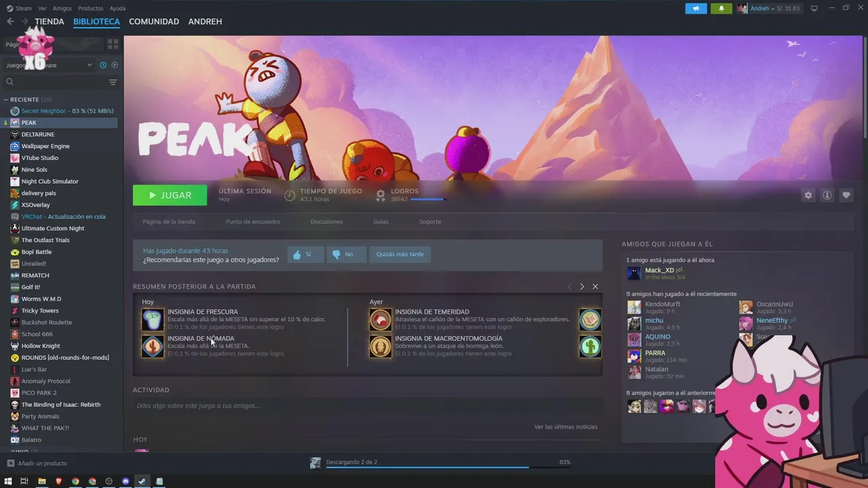Open the library grid view icon
868x488 pixels.
point(113,44)
